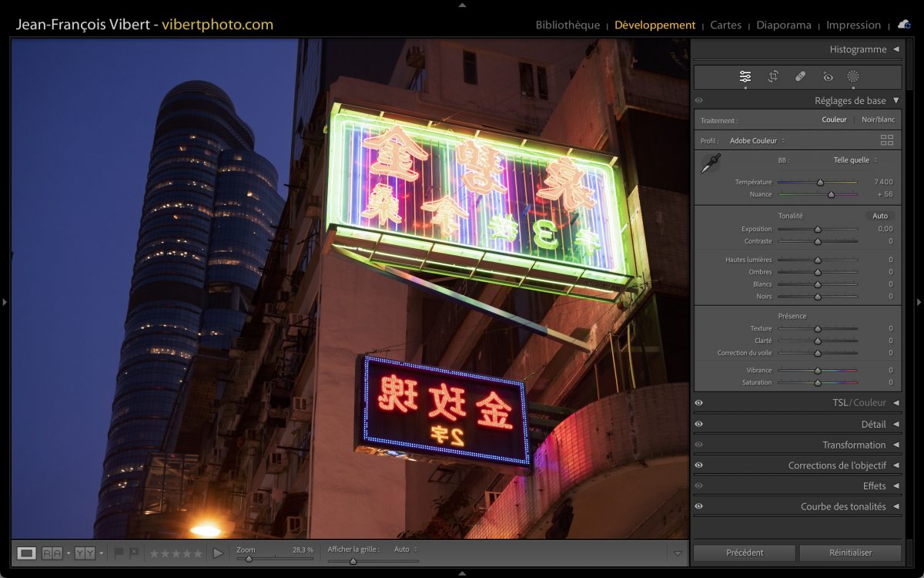Click the Réinitialiser button
Viewport: 924px width, 578px height.
(850, 553)
